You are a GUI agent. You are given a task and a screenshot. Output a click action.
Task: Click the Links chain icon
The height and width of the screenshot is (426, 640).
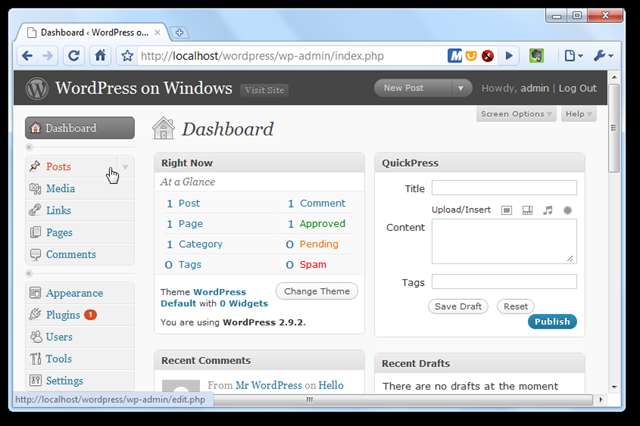pos(35,210)
